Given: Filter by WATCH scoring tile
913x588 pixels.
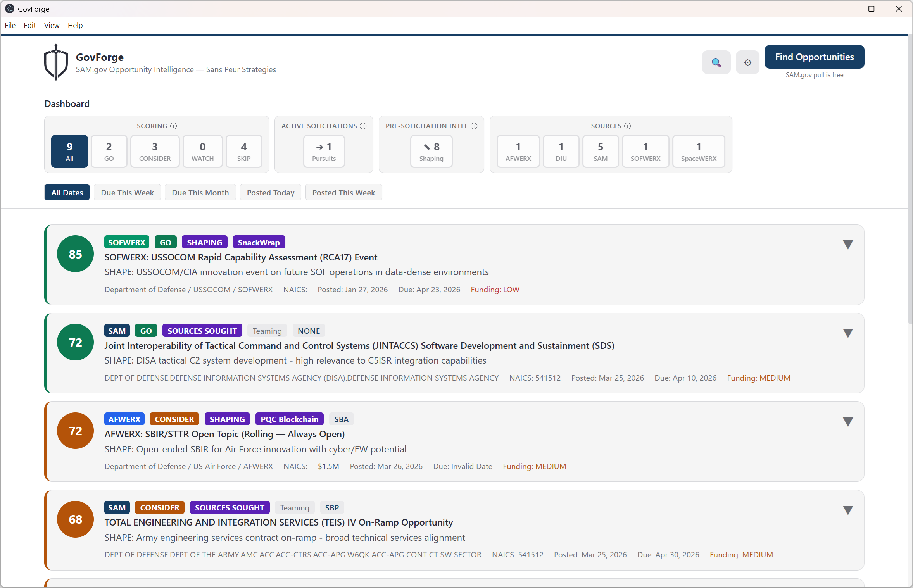Looking at the screenshot, I should [x=202, y=151].
